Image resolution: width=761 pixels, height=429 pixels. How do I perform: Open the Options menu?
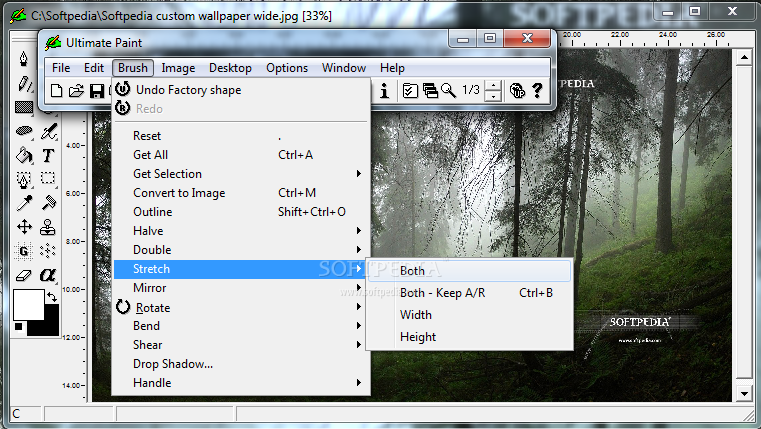(x=287, y=68)
